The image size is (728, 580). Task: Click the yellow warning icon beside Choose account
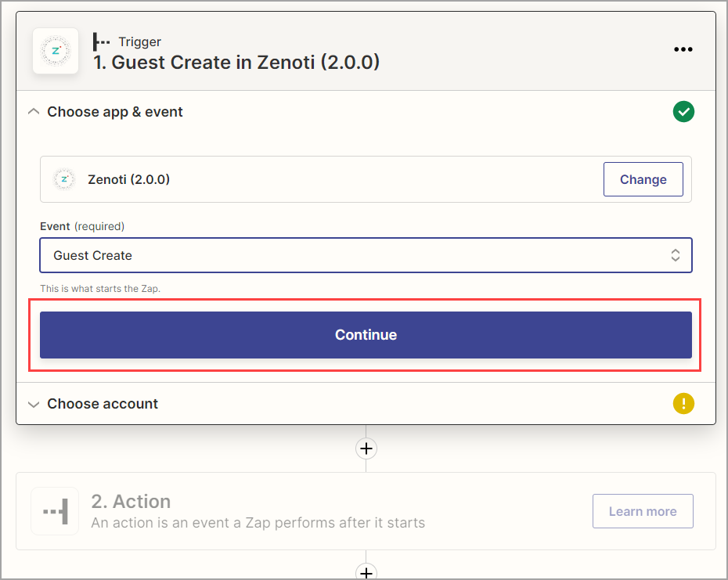click(683, 404)
